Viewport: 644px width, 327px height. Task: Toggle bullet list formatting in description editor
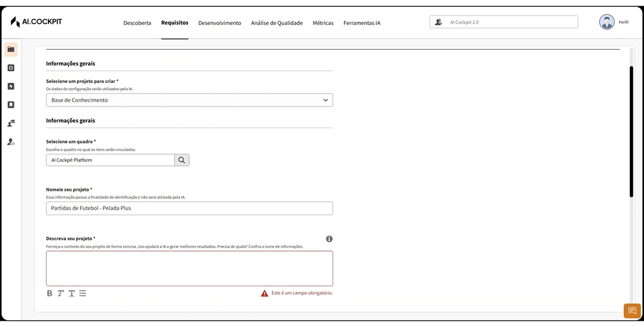click(x=83, y=293)
